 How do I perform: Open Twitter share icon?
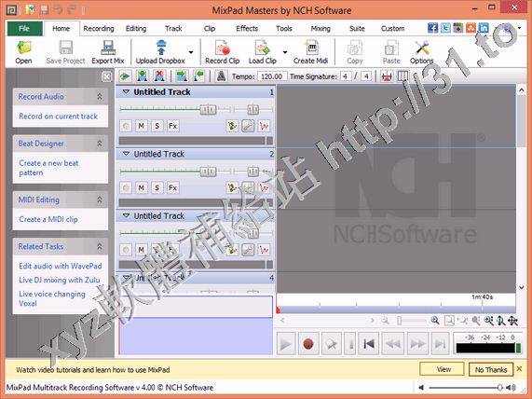point(445,28)
